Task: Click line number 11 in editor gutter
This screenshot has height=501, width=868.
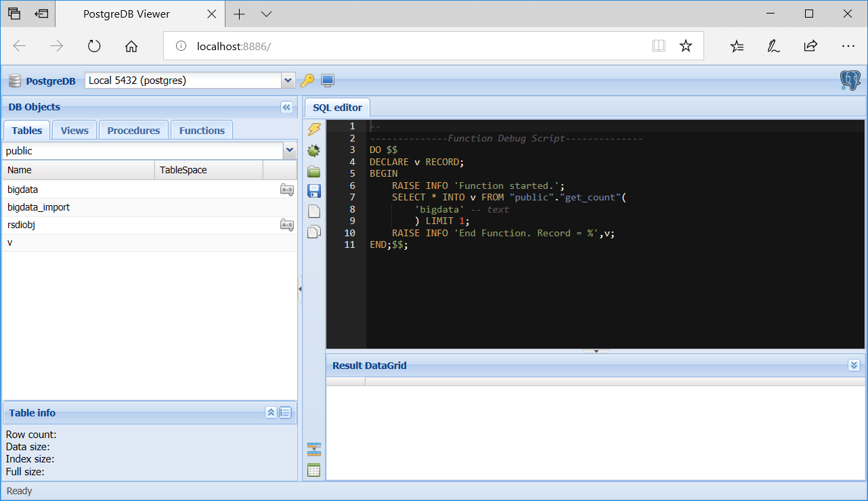Action: coord(349,244)
